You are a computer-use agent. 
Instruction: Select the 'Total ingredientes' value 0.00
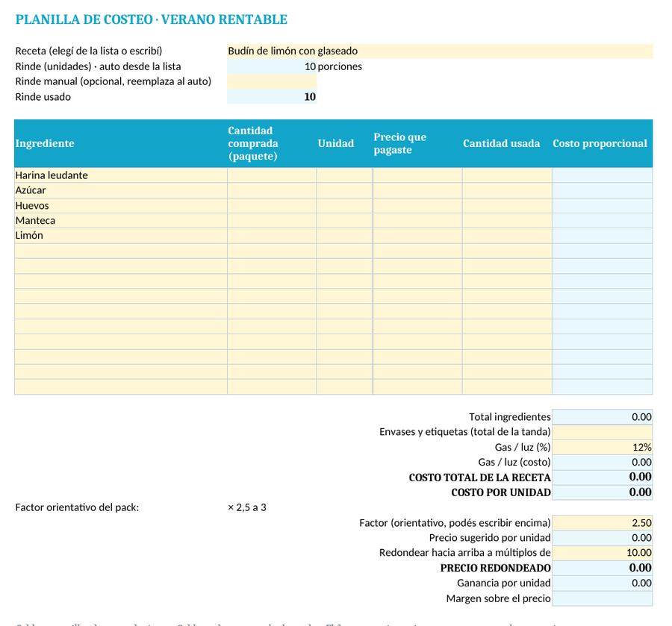[602, 417]
